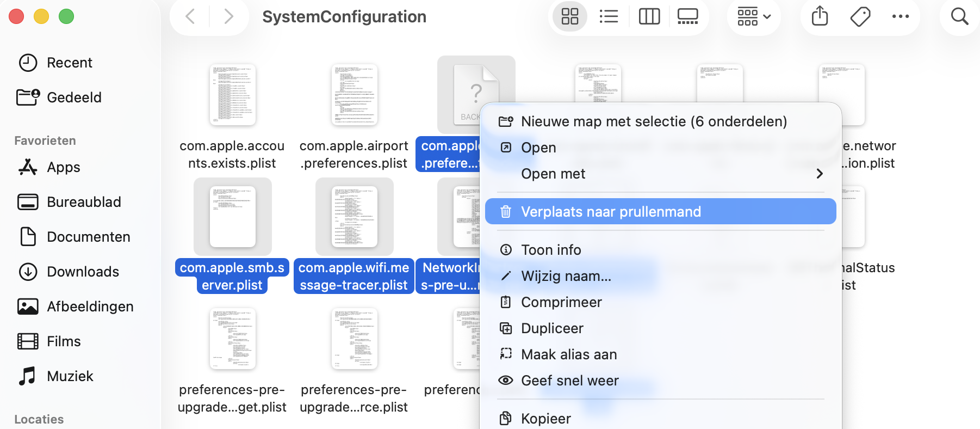Click the Films filmstrip icon
The height and width of the screenshot is (429, 980).
click(28, 341)
